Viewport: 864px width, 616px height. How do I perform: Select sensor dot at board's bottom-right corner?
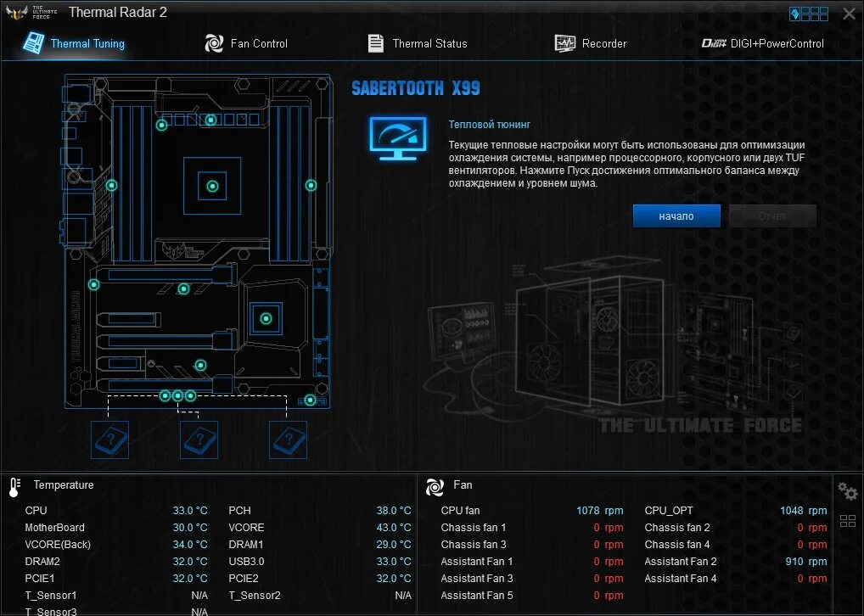point(310,400)
